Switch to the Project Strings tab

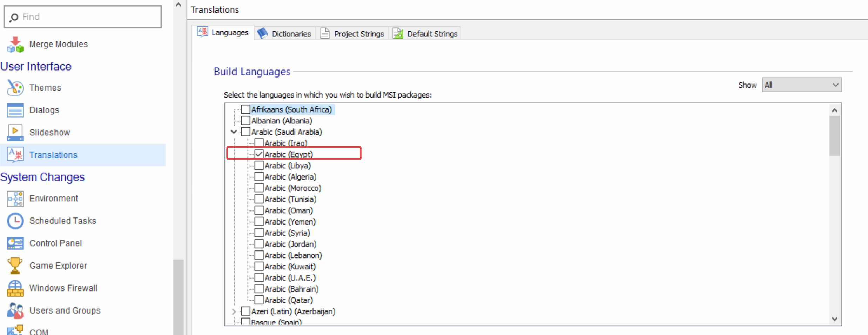(x=352, y=34)
